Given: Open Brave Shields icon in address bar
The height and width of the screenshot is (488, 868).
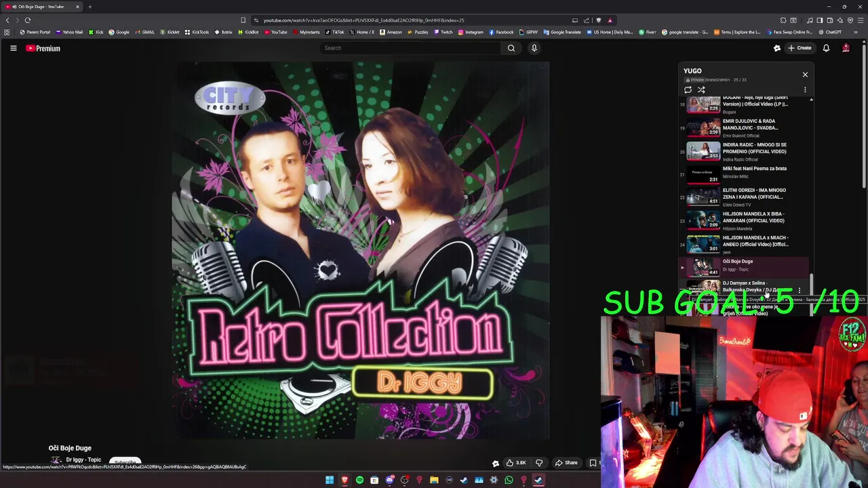Looking at the screenshot, I should click(598, 20).
